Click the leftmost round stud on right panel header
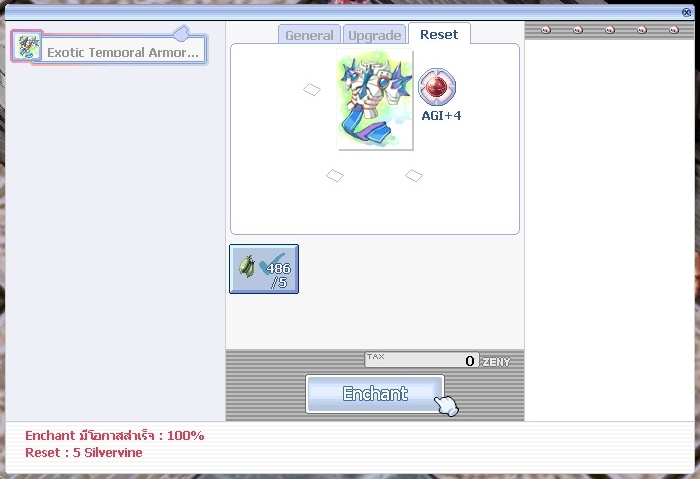Viewport: 700px width, 479px height. 546,30
